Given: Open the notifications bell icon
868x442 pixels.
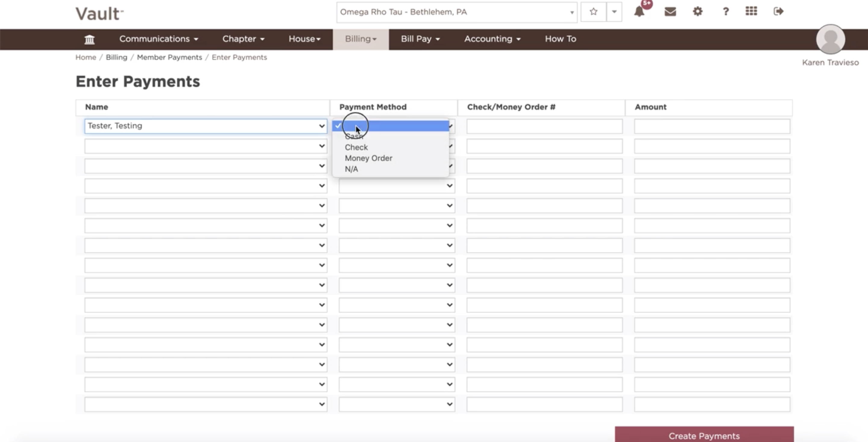Looking at the screenshot, I should click(639, 12).
